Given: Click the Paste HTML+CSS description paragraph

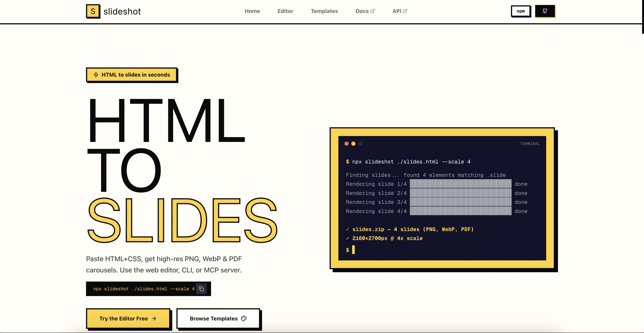Looking at the screenshot, I should pyautogui.click(x=164, y=264).
